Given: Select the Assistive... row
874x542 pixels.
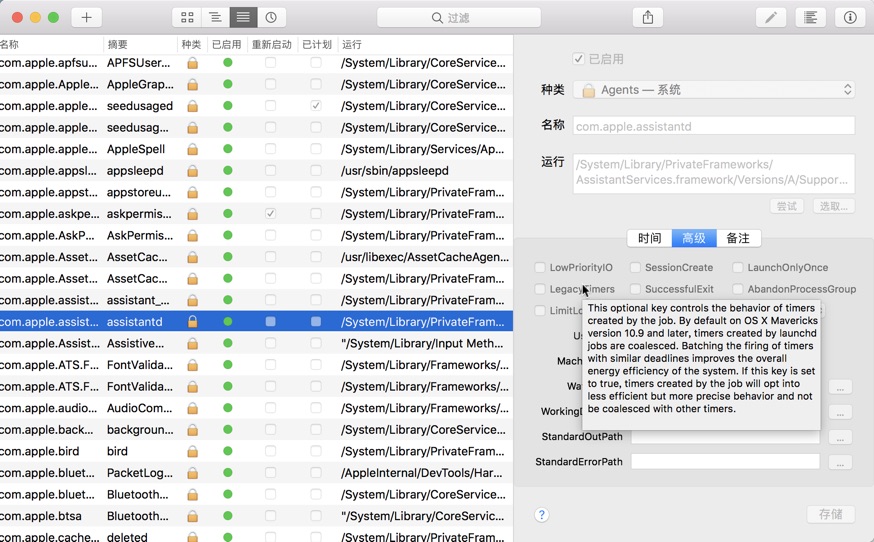Looking at the screenshot, I should click(x=256, y=343).
